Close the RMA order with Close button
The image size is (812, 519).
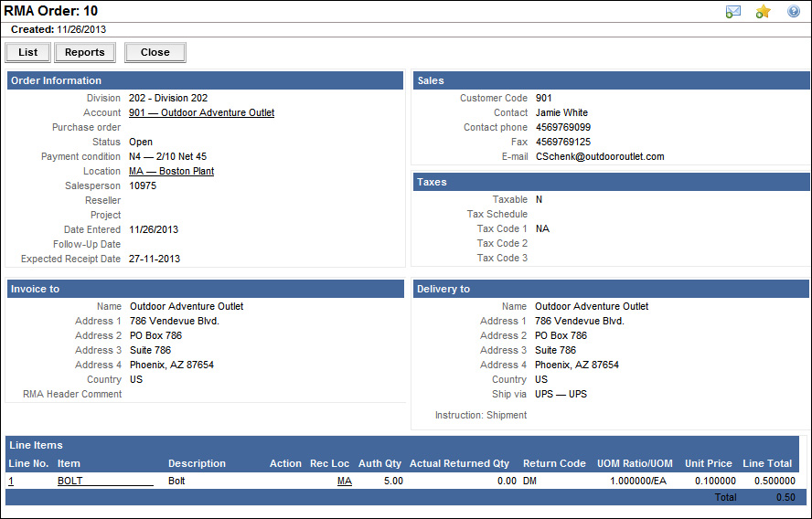click(x=155, y=52)
